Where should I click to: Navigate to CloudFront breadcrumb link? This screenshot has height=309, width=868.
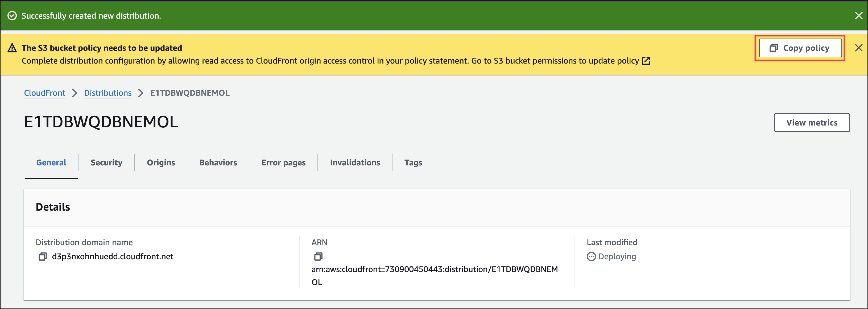point(44,93)
